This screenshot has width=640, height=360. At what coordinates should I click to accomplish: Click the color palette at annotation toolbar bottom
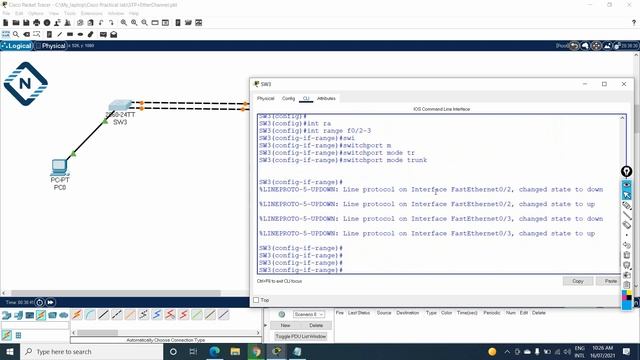coord(627,300)
